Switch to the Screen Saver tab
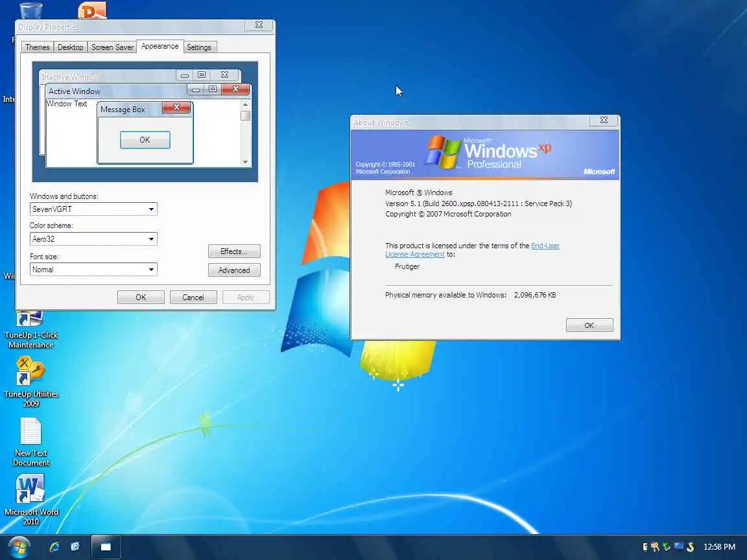The height and width of the screenshot is (560, 747). (112, 47)
